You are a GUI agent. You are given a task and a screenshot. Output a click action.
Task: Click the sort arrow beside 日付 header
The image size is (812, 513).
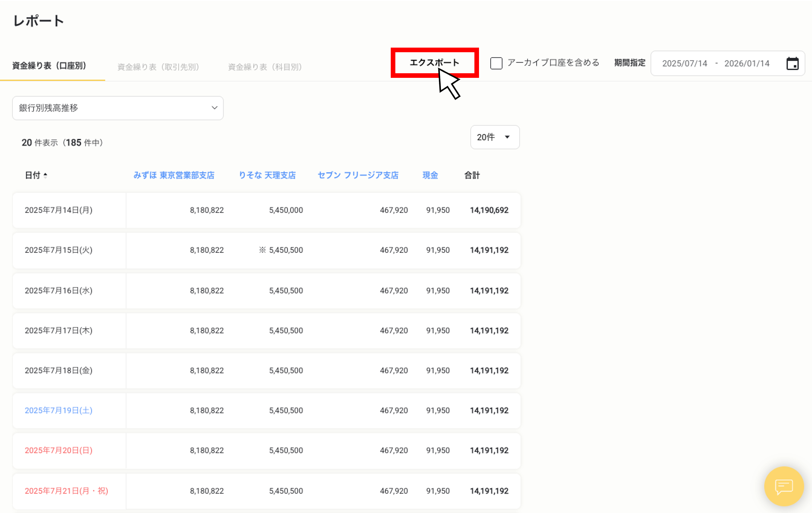coord(45,175)
